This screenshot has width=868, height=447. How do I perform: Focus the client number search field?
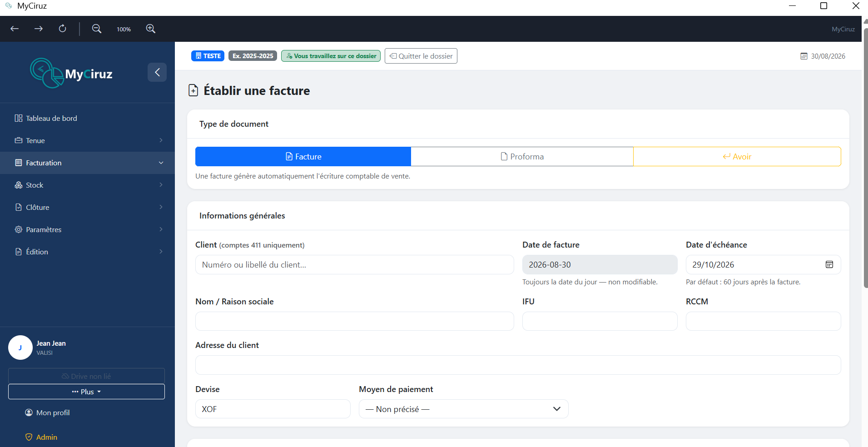[354, 264]
